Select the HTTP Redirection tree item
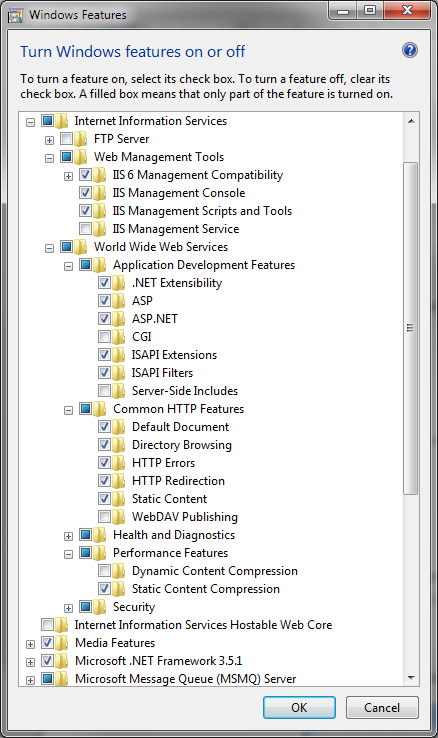438x738 pixels. click(178, 481)
